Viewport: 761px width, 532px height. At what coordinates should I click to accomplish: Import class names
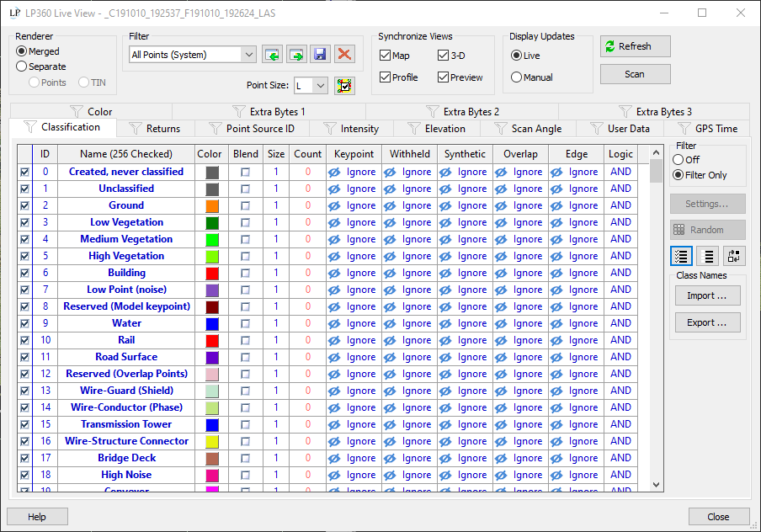pos(708,295)
